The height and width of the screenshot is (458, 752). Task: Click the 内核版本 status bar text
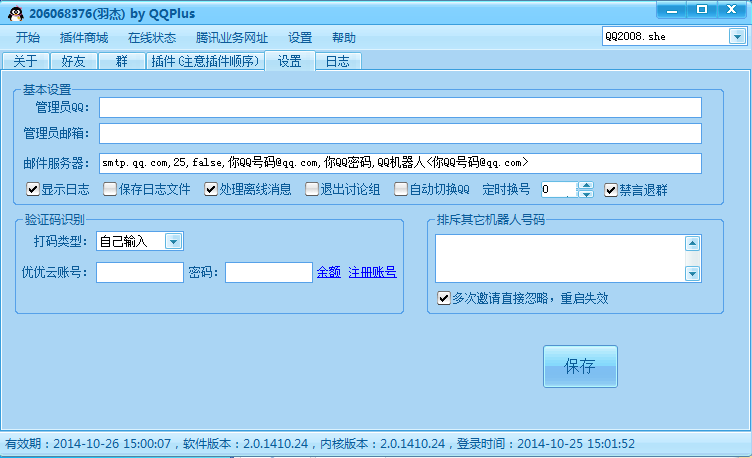[x=382, y=444]
